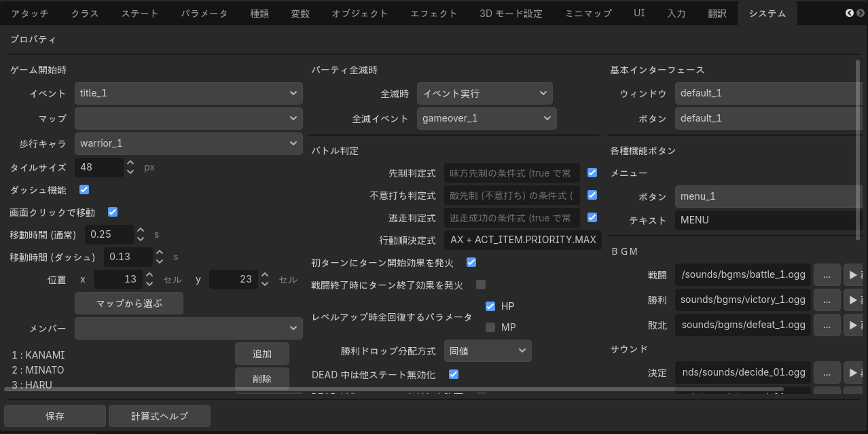Browse file for 敗北 BGM
This screenshot has width=868, height=434.
click(827, 325)
